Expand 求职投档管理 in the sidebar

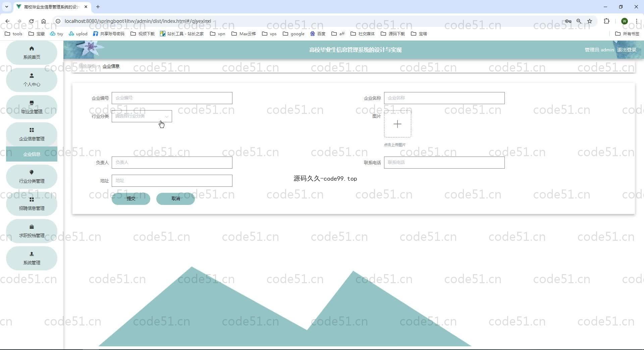tap(32, 231)
